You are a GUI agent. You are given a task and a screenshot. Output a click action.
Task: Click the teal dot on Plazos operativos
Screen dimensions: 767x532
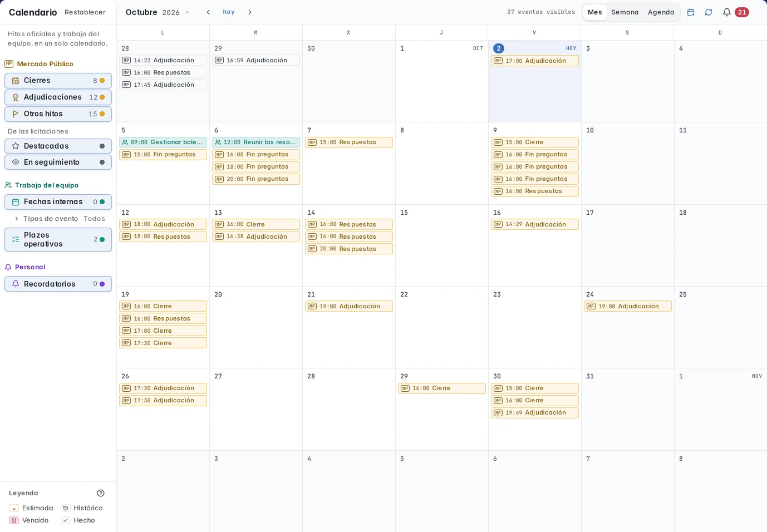[102, 239]
